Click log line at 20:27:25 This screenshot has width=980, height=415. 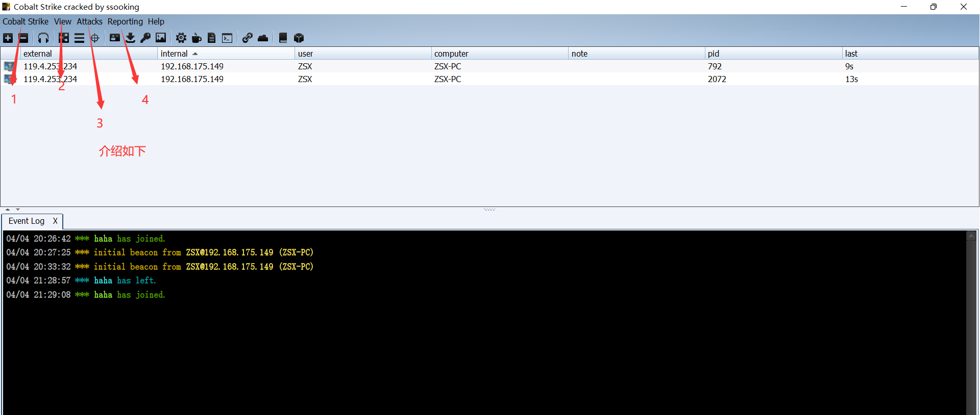click(160, 252)
